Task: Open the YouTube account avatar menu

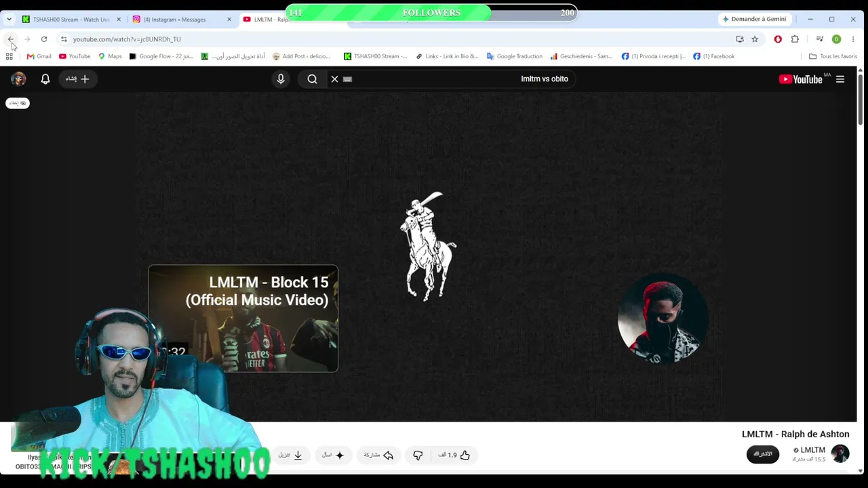Action: point(18,79)
